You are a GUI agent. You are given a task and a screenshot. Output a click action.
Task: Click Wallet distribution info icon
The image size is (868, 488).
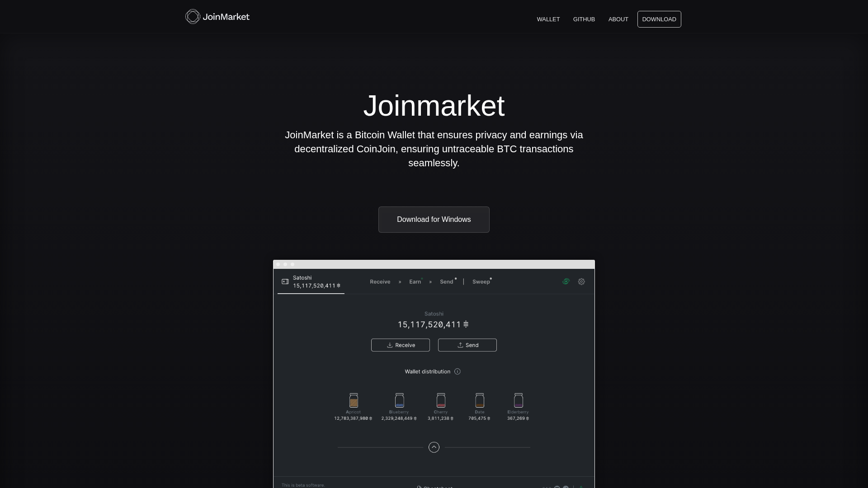point(457,371)
